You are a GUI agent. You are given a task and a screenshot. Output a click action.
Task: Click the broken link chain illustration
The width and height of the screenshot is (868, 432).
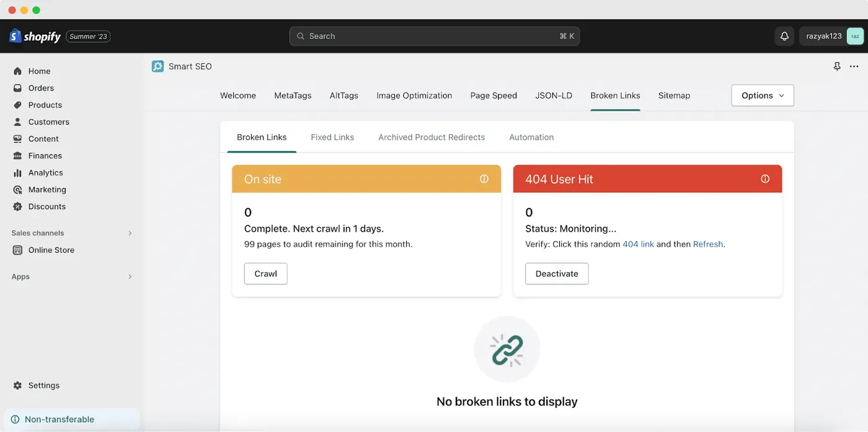(507, 350)
